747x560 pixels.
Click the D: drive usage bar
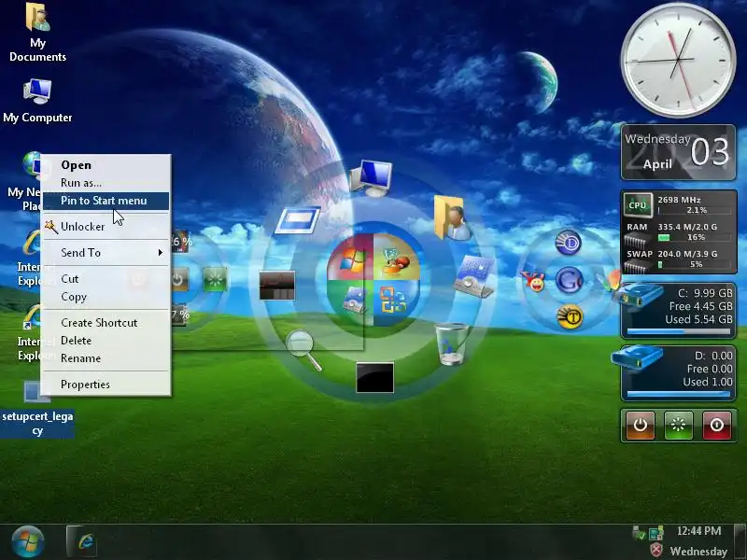(679, 394)
